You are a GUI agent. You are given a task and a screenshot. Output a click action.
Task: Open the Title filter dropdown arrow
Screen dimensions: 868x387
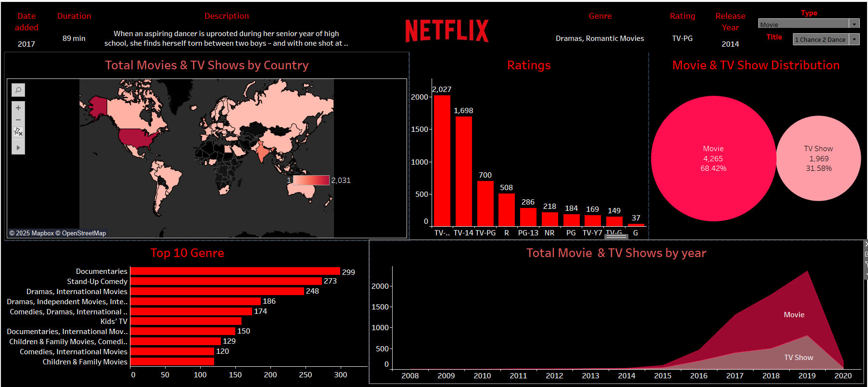855,39
